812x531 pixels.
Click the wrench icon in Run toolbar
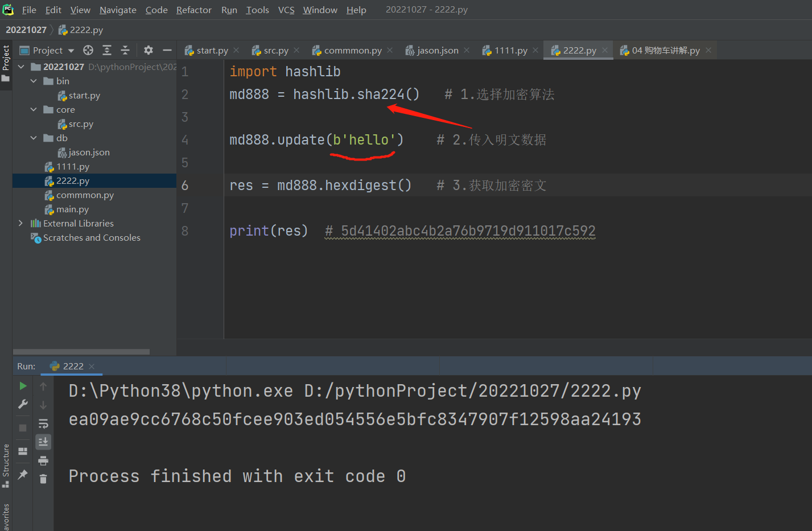[x=23, y=405]
